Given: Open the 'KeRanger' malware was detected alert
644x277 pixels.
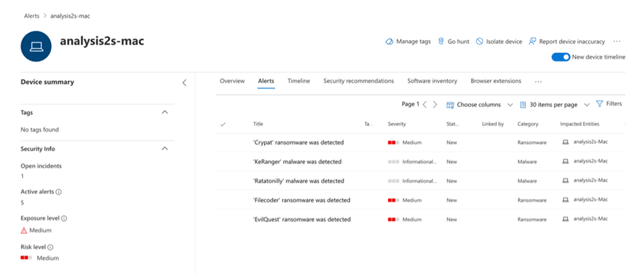Looking at the screenshot, I should pos(298,162).
